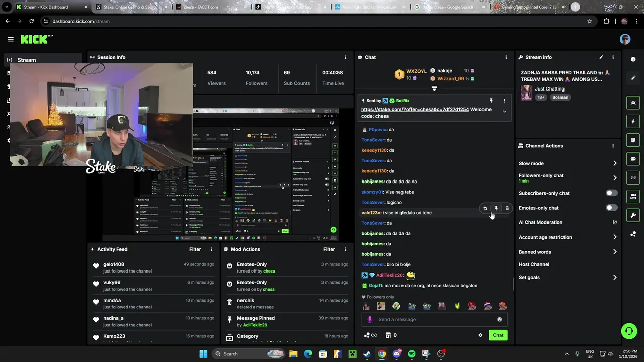Collapse the gift leaderboard handle in chat
Image resolution: width=644 pixels, height=362 pixels.
point(434,88)
